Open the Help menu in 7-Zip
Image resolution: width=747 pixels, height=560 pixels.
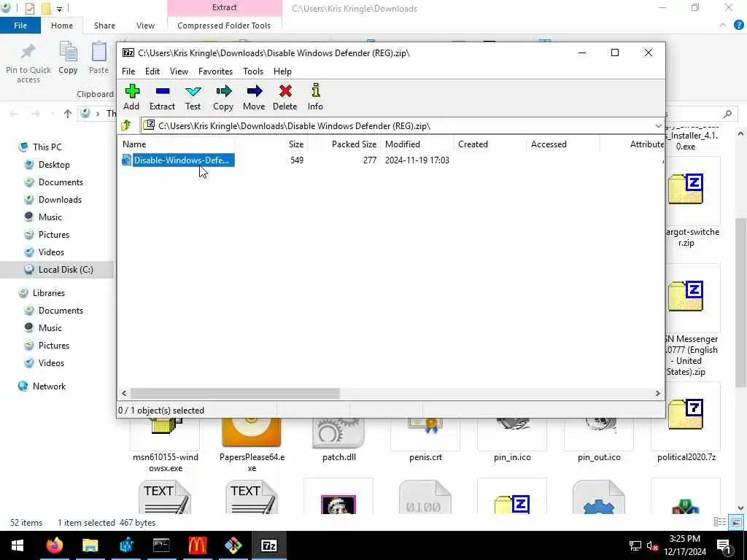(282, 71)
